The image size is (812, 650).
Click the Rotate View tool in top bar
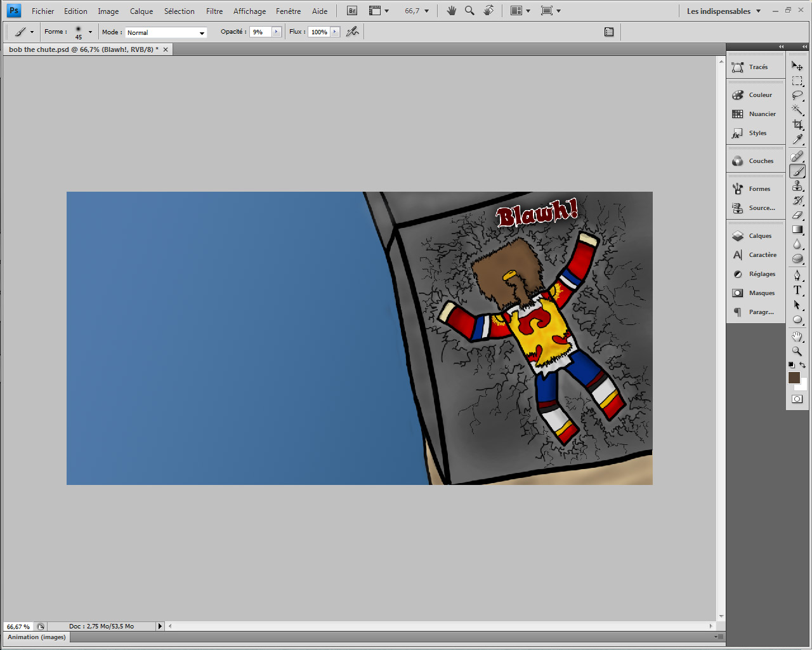[x=488, y=11]
